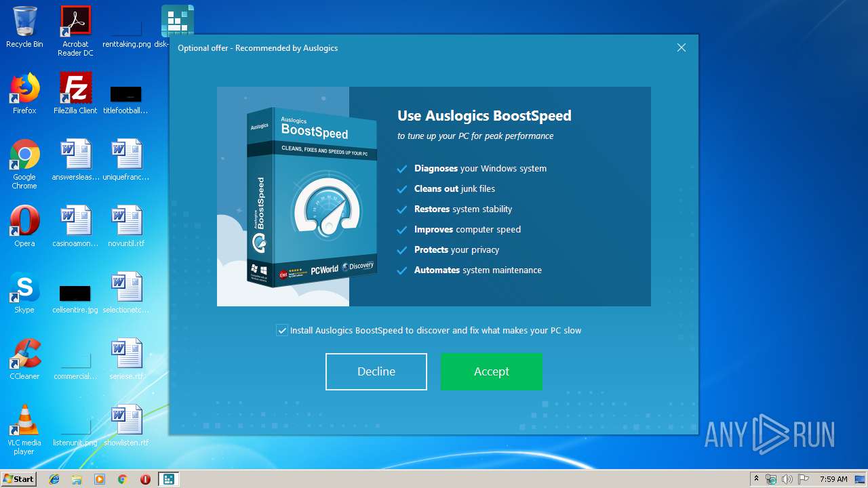Click the 'Automates system maintenance' line
The width and height of the screenshot is (868, 488).
click(478, 270)
